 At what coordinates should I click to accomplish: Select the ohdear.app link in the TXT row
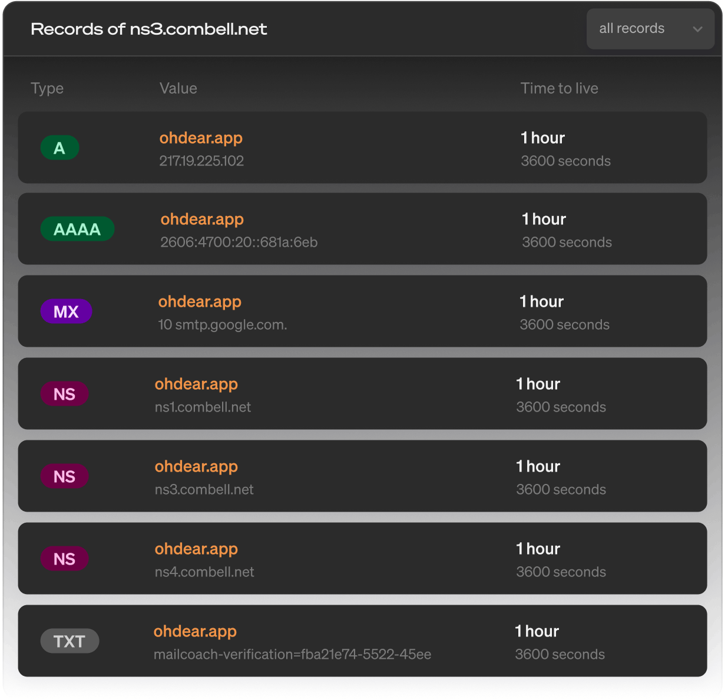coord(195,631)
